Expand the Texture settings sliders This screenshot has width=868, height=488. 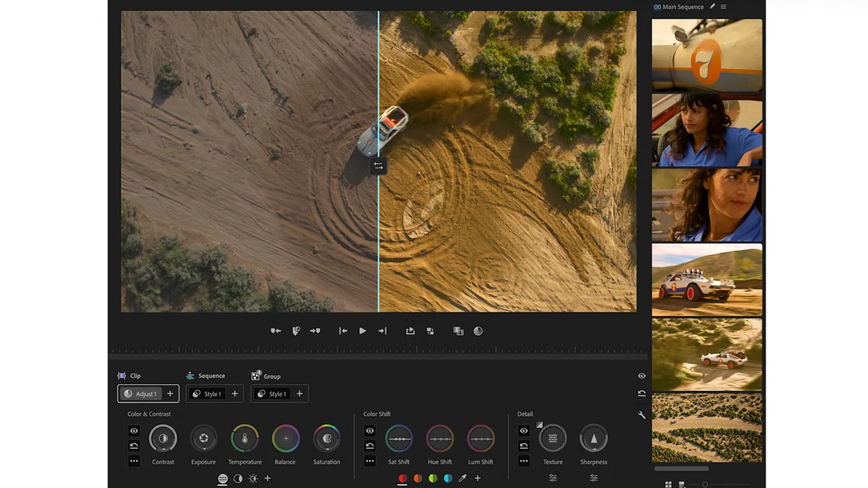pyautogui.click(x=553, y=478)
